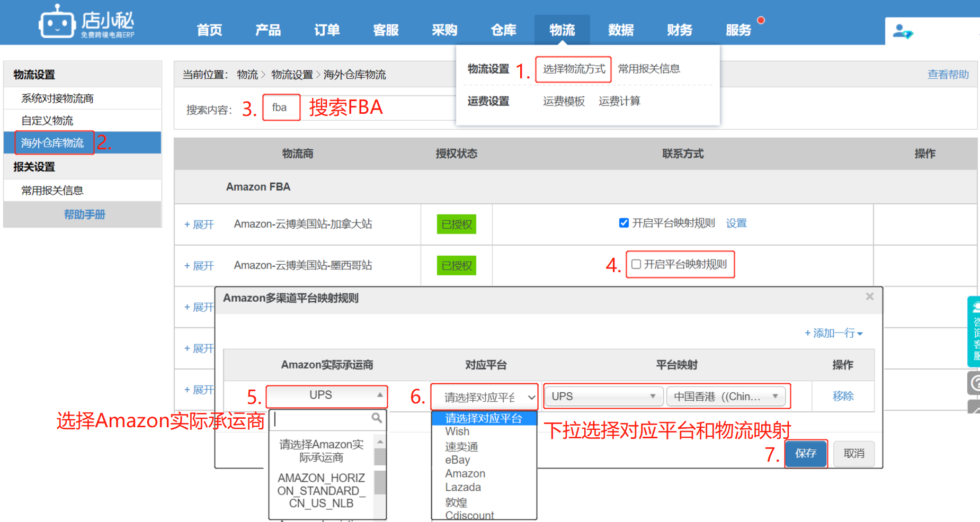This screenshot has width=980, height=522.
Task: Open the 物流 menu
Action: [x=562, y=30]
